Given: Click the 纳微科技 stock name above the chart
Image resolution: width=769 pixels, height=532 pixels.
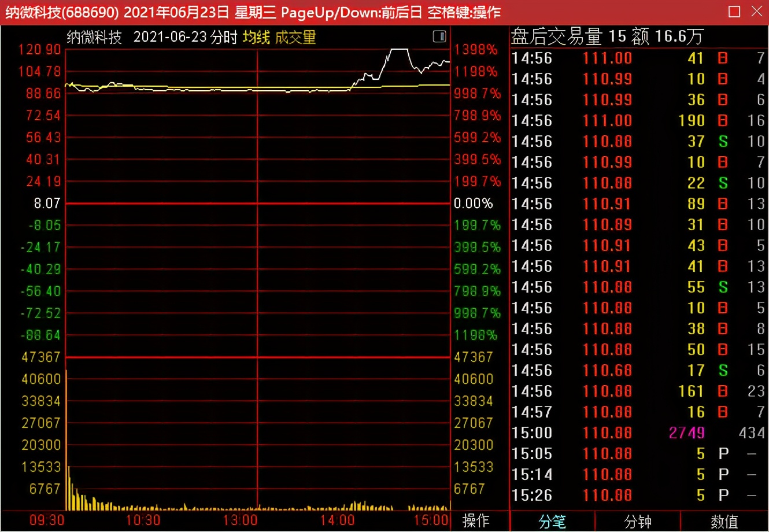Looking at the screenshot, I should [94, 38].
